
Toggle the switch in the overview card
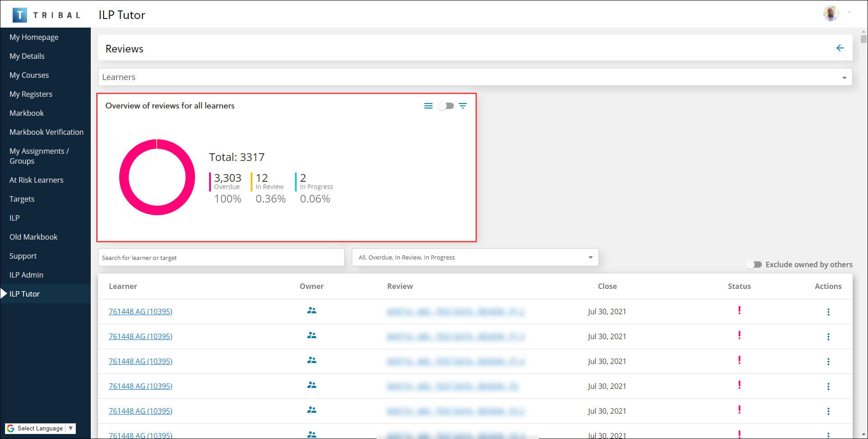(446, 106)
